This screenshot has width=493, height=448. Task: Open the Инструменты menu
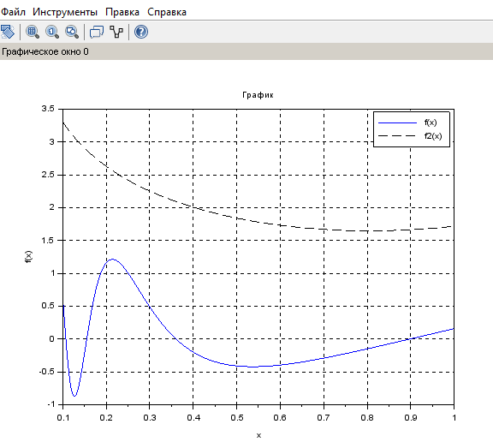tap(65, 12)
